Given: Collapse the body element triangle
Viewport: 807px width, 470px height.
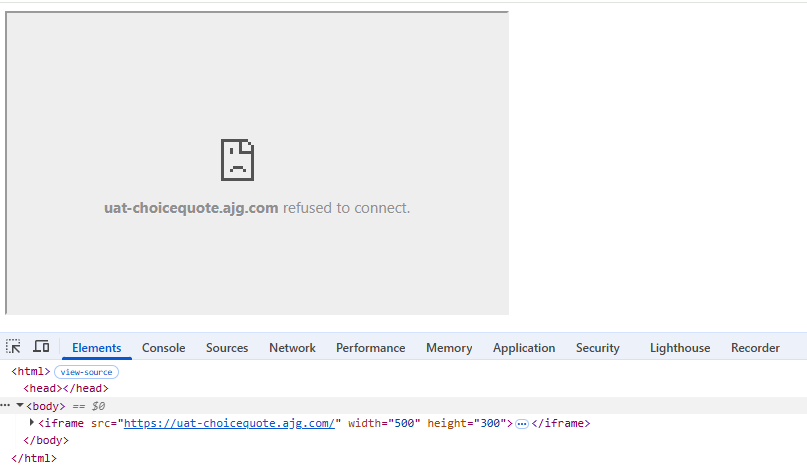Looking at the screenshot, I should [20, 406].
